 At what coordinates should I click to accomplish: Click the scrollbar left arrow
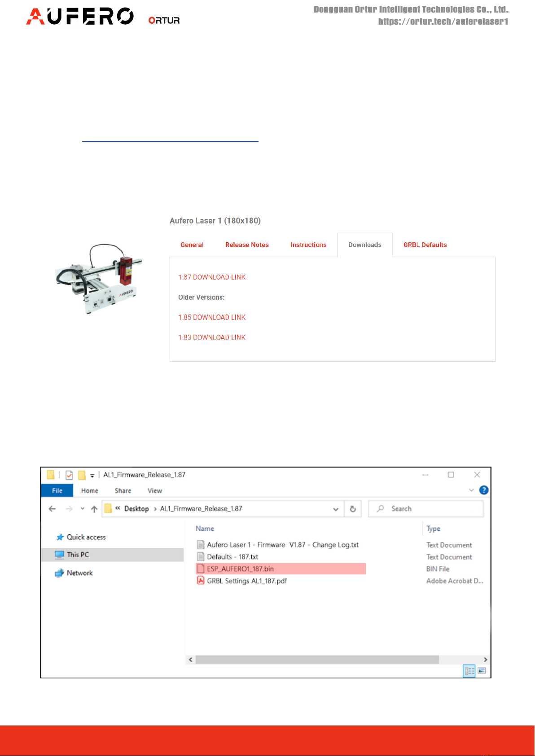tap(191, 660)
